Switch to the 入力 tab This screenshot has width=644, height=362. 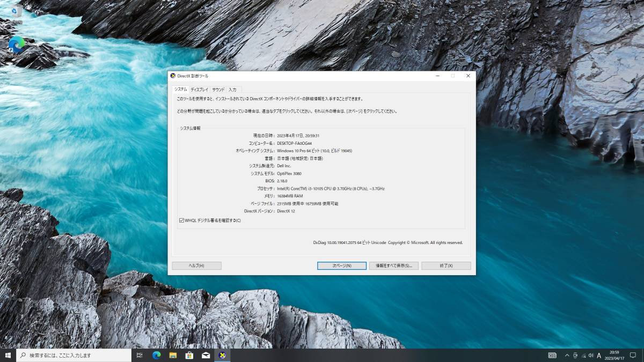[x=233, y=90]
